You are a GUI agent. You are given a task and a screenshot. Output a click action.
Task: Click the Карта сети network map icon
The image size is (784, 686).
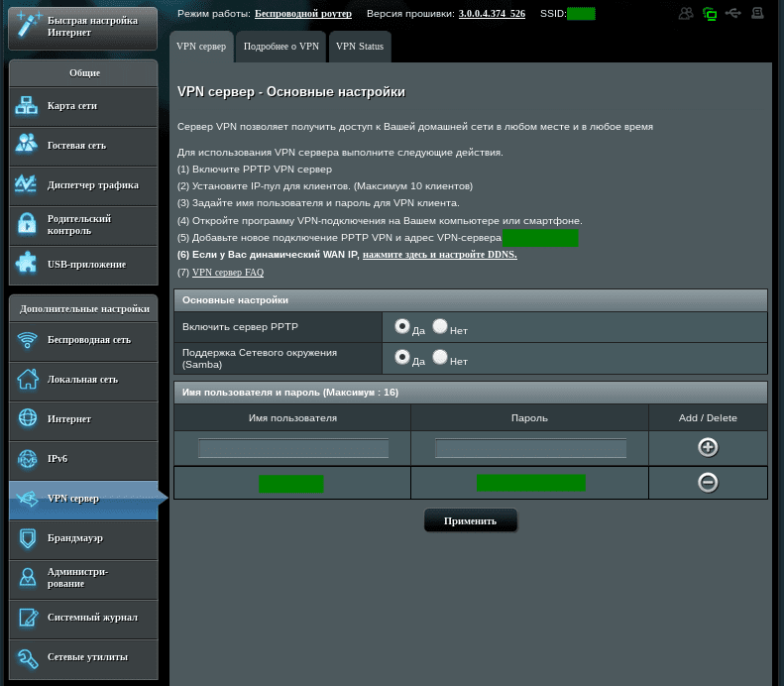point(26,105)
